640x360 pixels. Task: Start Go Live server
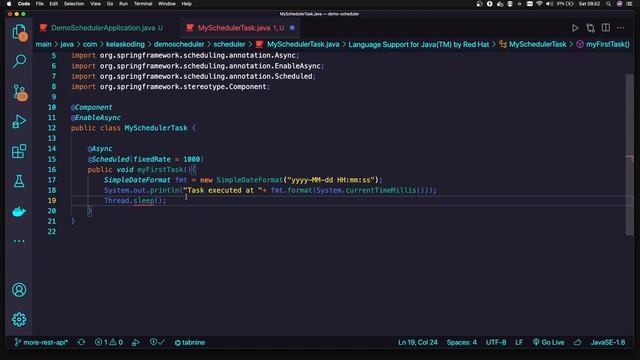pos(549,342)
